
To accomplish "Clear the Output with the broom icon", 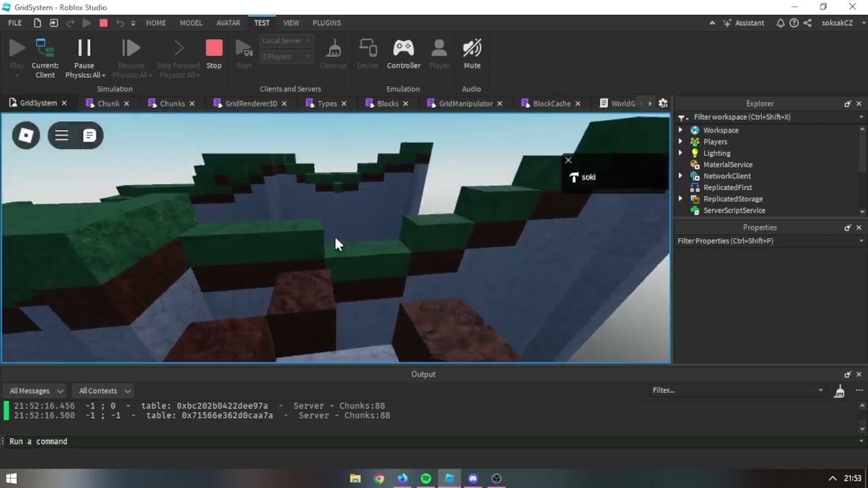I will click(x=840, y=391).
